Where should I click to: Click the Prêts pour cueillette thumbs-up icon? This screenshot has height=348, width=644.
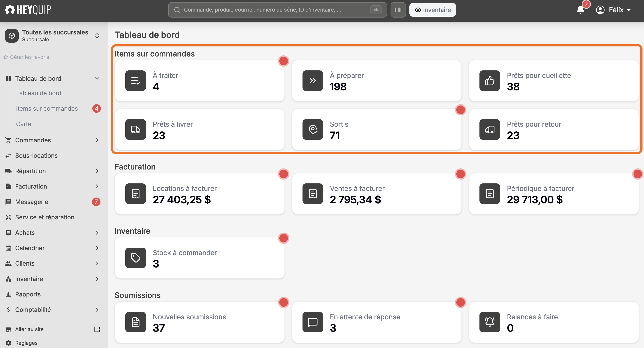[x=490, y=81]
